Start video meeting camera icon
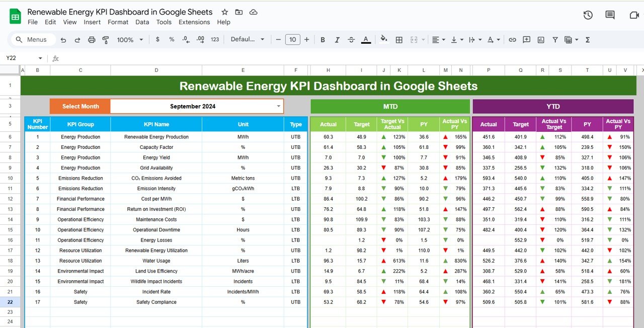 [x=634, y=15]
